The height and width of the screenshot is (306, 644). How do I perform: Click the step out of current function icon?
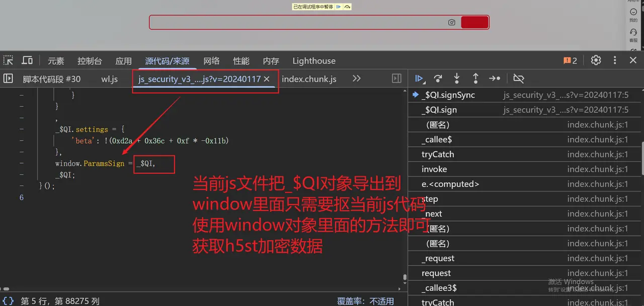coord(475,78)
